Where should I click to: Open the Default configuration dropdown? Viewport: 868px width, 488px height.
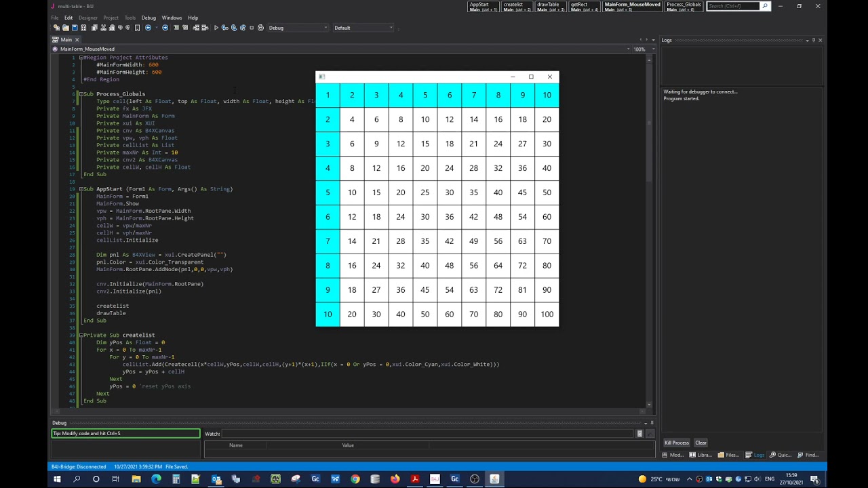pos(363,28)
